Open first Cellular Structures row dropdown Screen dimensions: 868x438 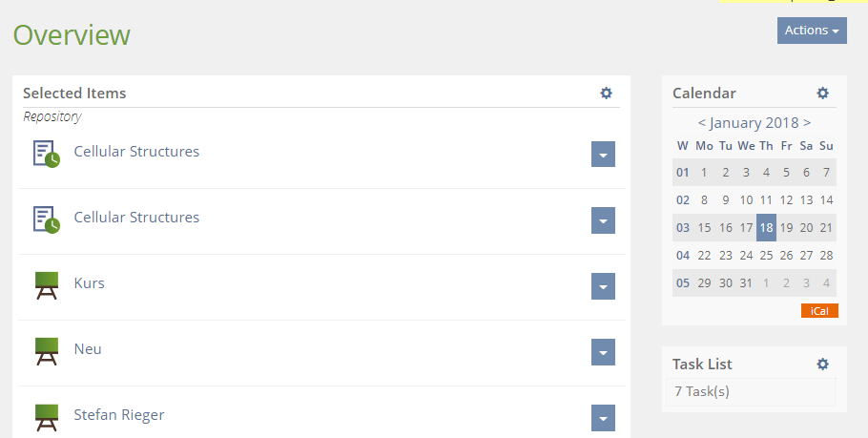click(x=603, y=155)
